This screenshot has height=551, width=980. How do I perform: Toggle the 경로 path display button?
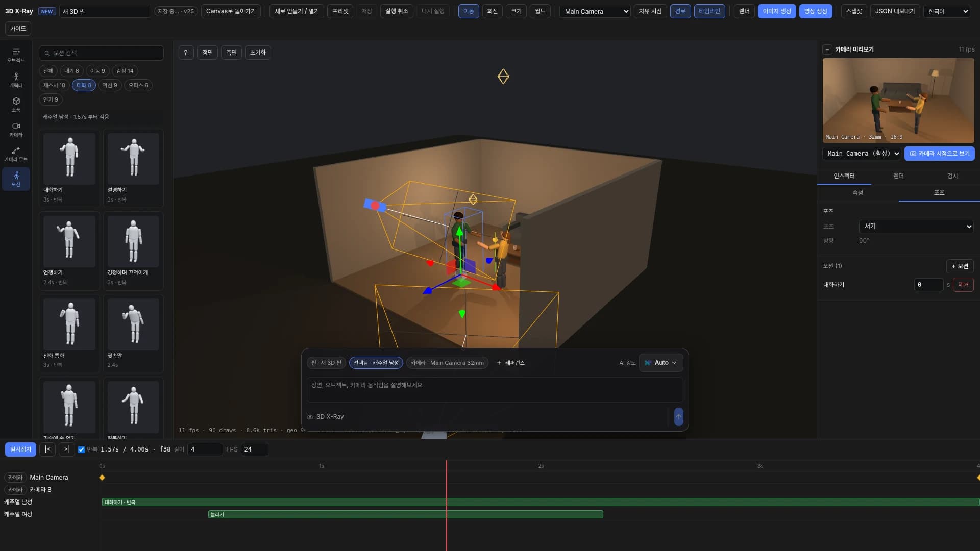pos(680,11)
